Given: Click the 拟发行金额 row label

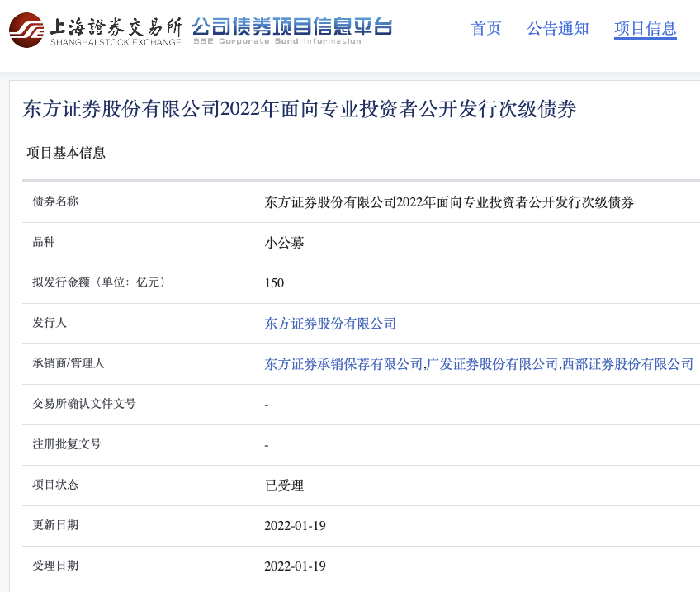Looking at the screenshot, I should 99,282.
